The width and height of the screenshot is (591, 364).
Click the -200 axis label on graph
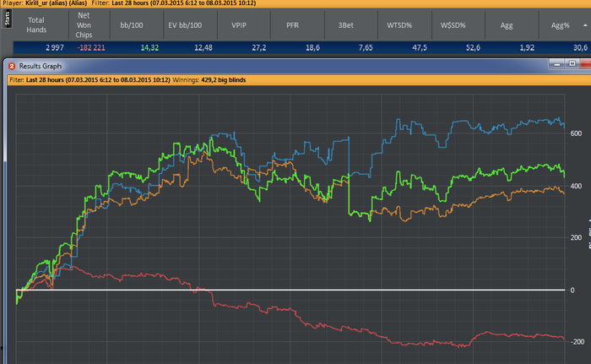coord(577,342)
